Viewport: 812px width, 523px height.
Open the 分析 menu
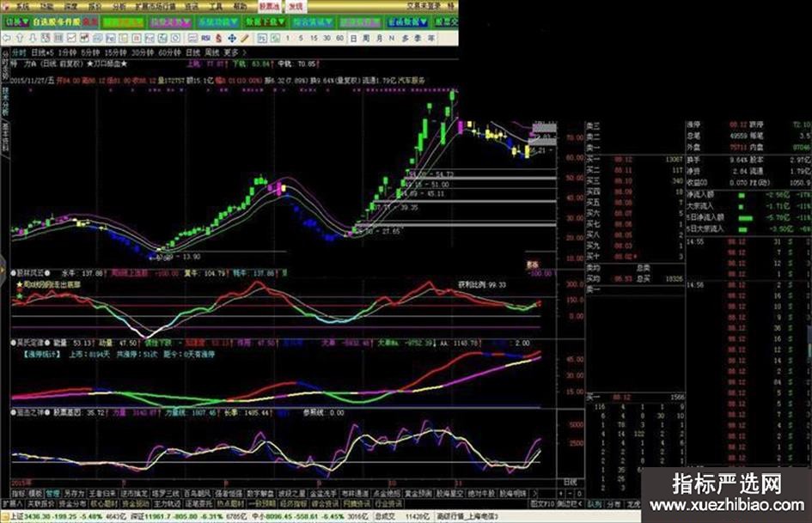(119, 7)
